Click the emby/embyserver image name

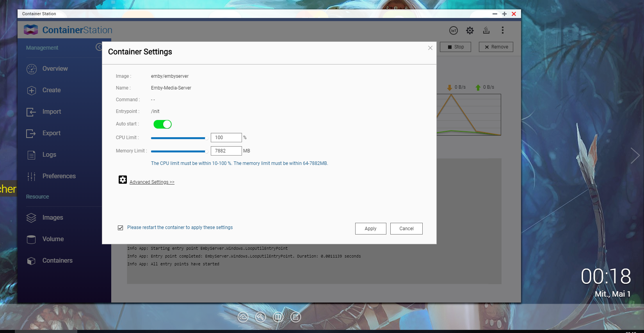click(x=170, y=77)
